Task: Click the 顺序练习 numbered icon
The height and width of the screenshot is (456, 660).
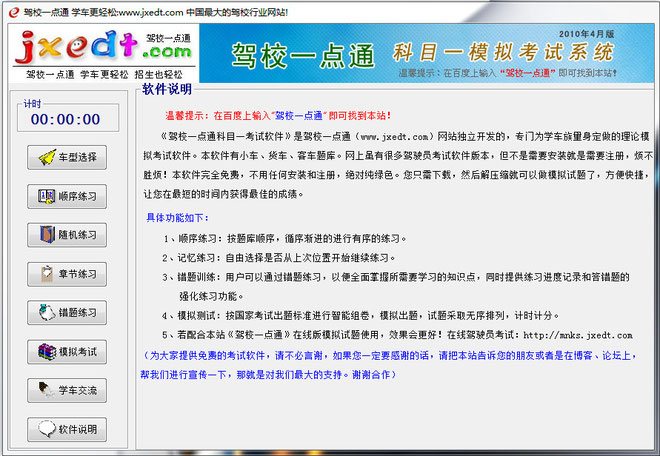Action: pyautogui.click(x=46, y=196)
